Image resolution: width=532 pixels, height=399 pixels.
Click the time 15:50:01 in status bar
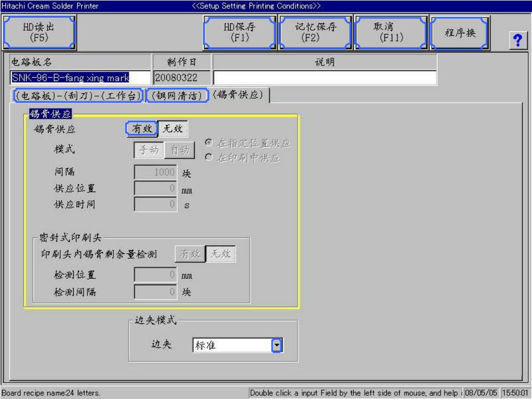[x=515, y=393]
